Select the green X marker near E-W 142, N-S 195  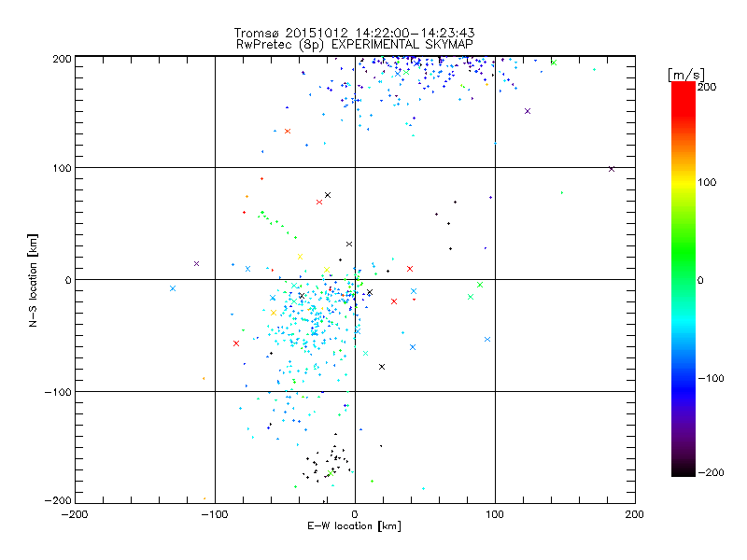click(554, 63)
